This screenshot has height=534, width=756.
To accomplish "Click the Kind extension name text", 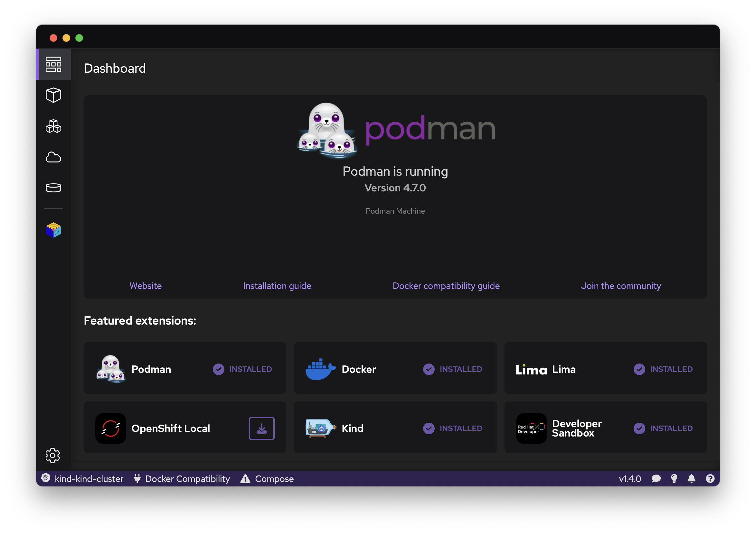I will (x=352, y=428).
